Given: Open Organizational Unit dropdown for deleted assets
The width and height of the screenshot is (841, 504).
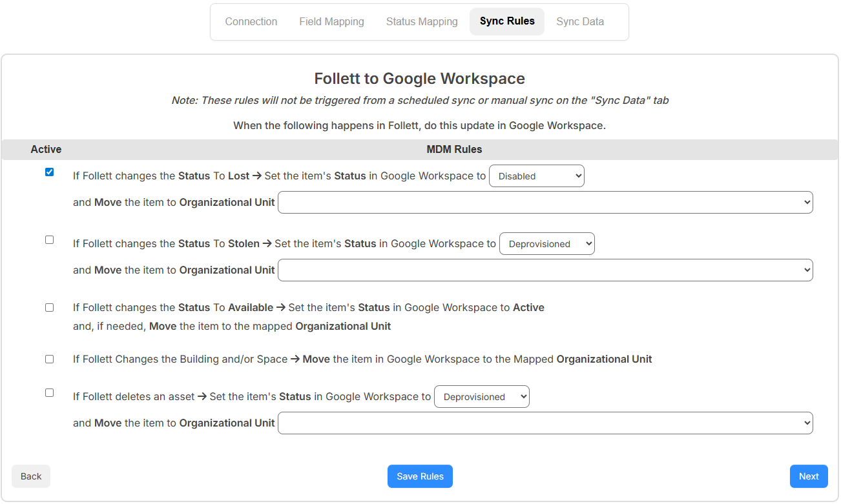Looking at the screenshot, I should pos(545,423).
